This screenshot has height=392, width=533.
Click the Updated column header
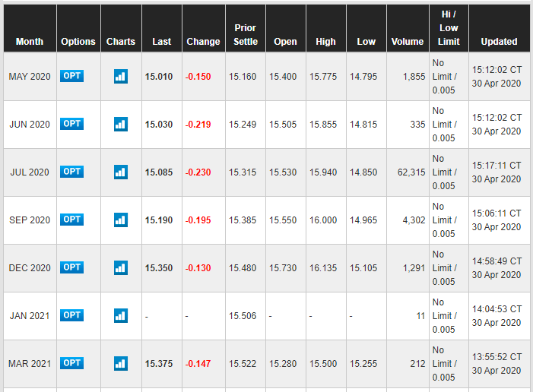click(499, 42)
